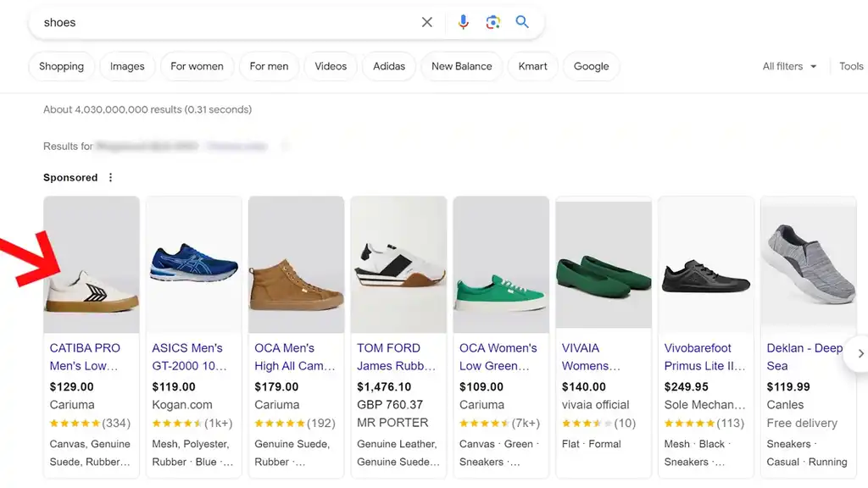Expand the All filters dropdown

pyautogui.click(x=789, y=66)
